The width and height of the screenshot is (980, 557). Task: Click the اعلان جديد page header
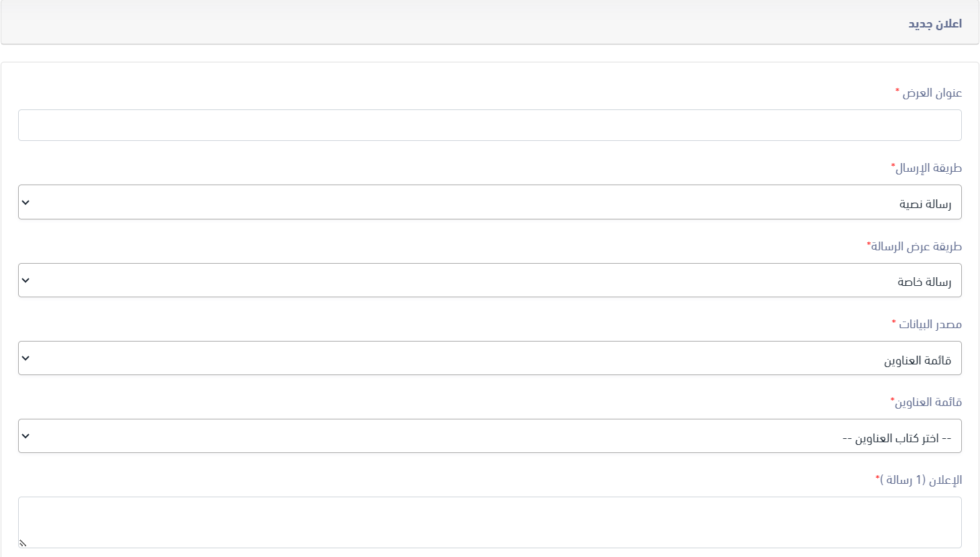tap(934, 23)
